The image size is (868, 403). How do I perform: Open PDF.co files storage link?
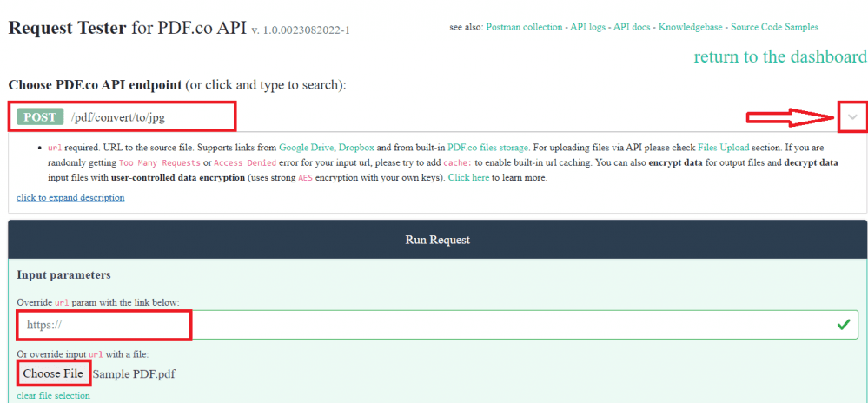pyautogui.click(x=488, y=148)
